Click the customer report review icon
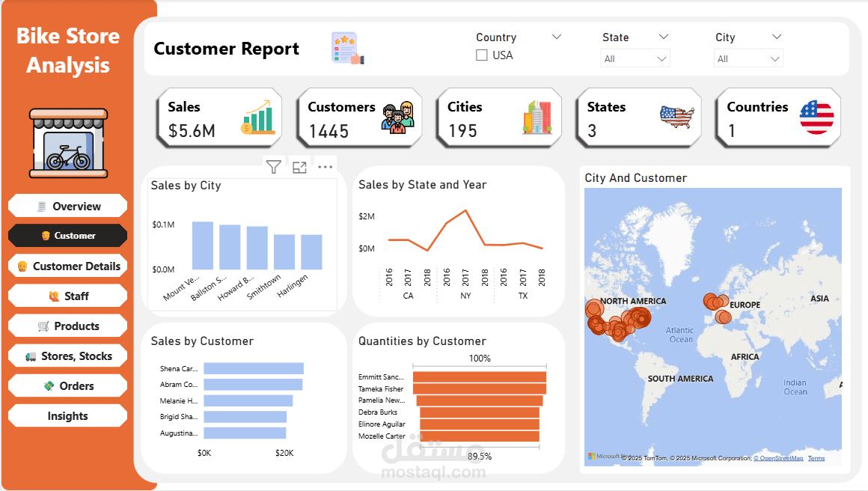 coord(348,48)
